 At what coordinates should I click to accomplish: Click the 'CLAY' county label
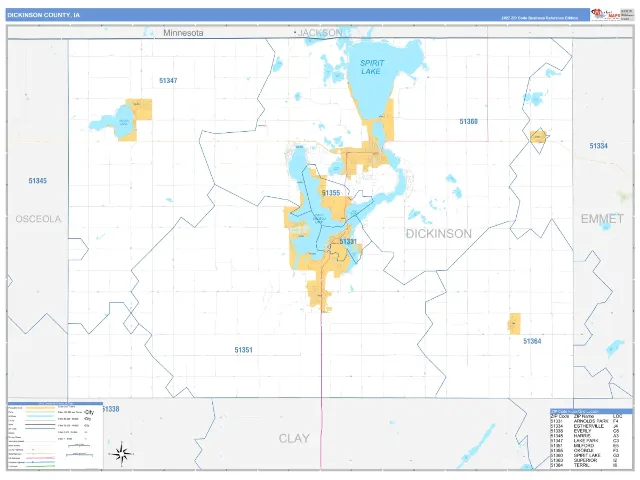point(294,438)
